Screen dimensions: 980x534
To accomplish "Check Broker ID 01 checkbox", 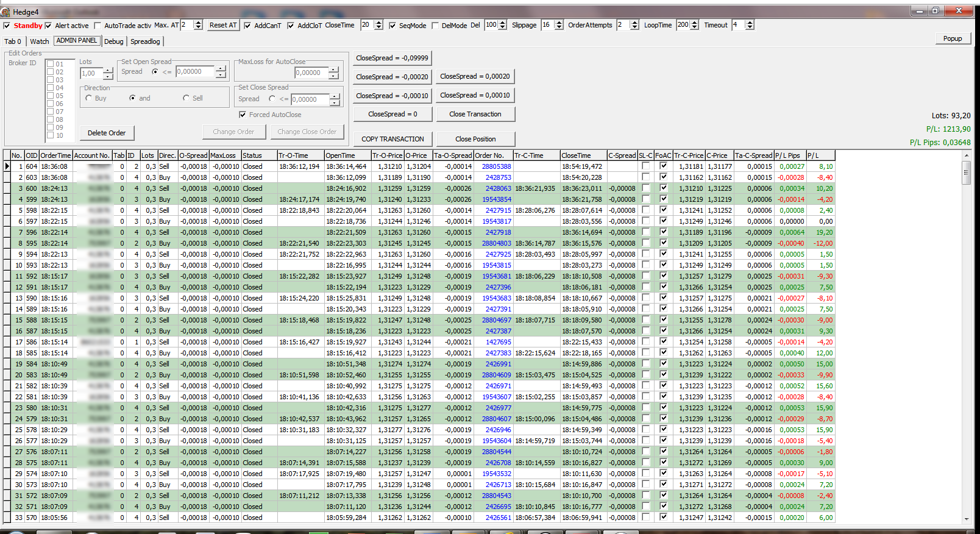I will 51,64.
